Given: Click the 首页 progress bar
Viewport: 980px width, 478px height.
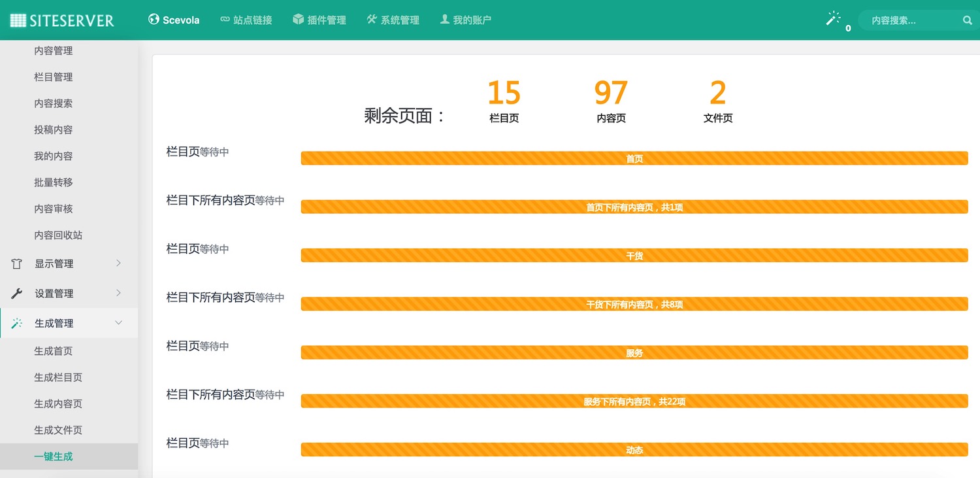Looking at the screenshot, I should pyautogui.click(x=634, y=158).
